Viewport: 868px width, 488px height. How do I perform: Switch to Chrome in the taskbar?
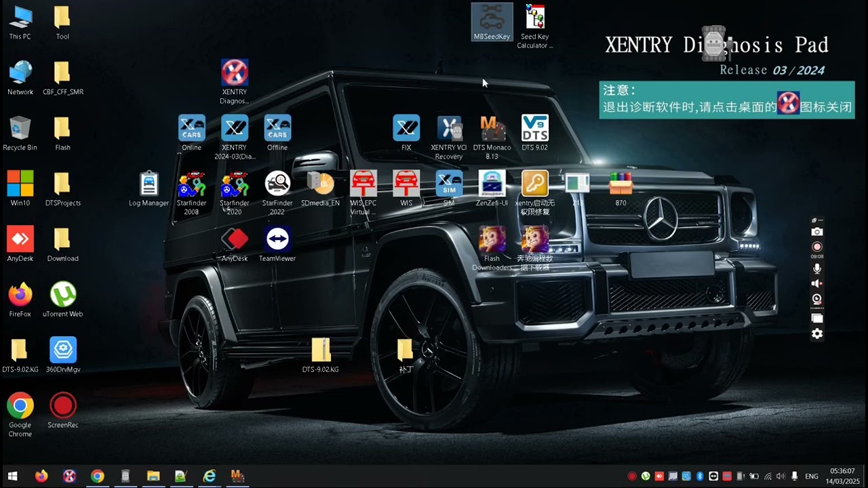(x=98, y=476)
